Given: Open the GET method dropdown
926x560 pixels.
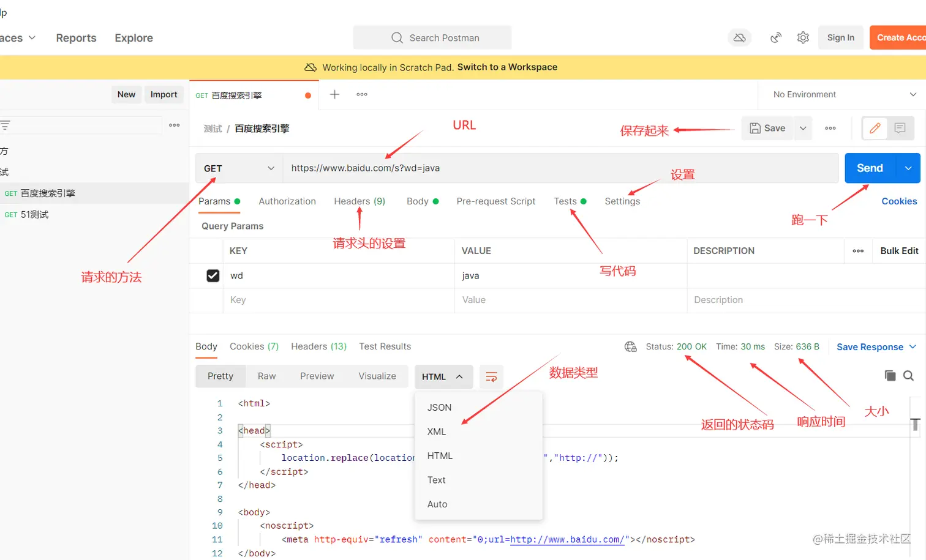Looking at the screenshot, I should pos(239,168).
